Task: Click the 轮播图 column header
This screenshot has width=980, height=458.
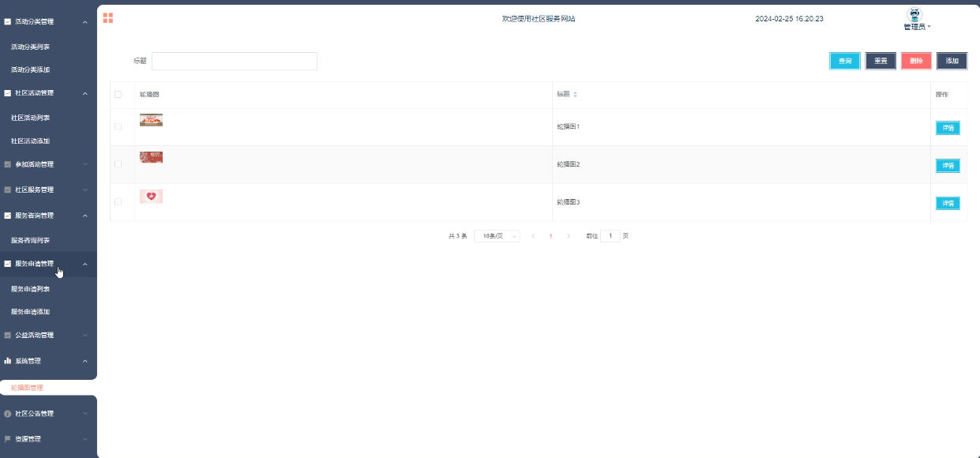Action: pos(149,95)
